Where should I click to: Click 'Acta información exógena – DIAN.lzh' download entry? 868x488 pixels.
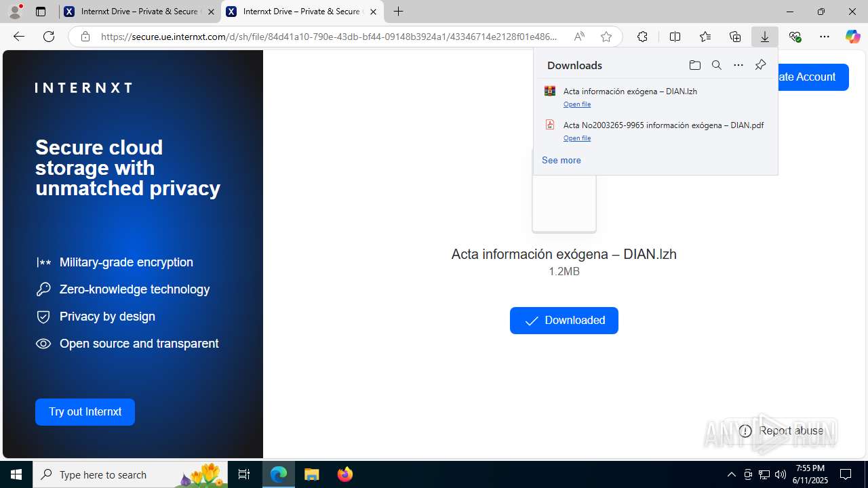pos(655,97)
